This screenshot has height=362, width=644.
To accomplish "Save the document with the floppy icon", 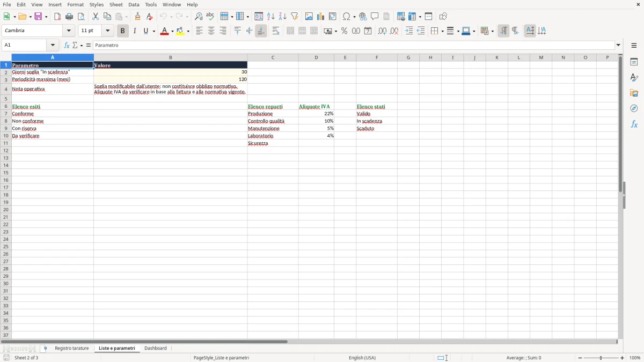I will tap(38, 17).
